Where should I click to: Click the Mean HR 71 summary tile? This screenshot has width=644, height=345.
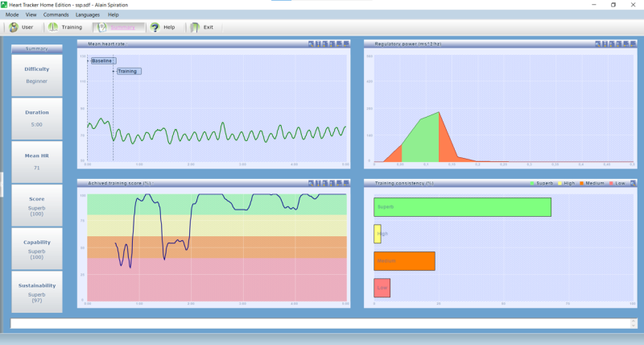pos(37,161)
